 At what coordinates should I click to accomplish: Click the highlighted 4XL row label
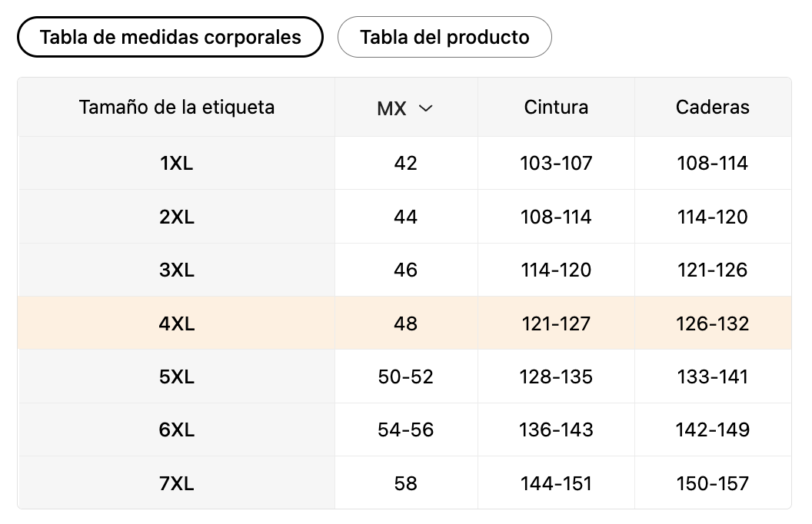176,323
